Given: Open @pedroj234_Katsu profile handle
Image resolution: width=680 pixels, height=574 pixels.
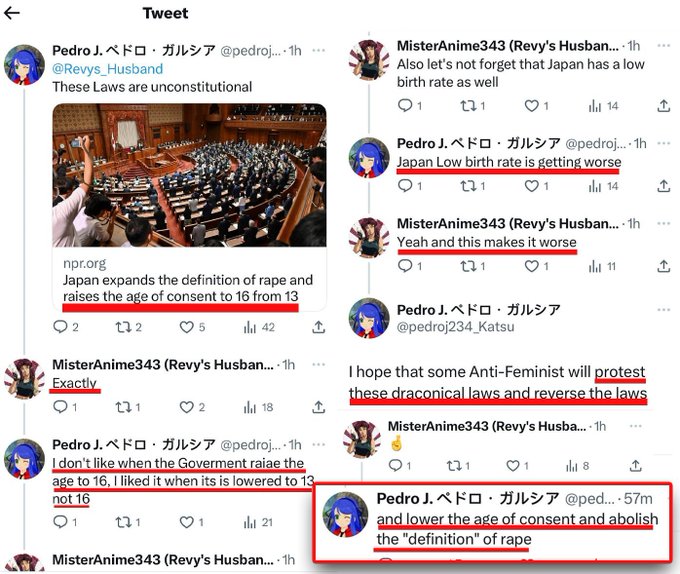Looking at the screenshot, I should coord(456,326).
